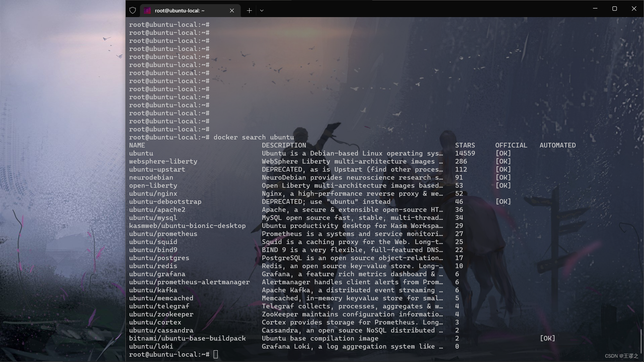This screenshot has width=644, height=362.
Task: Minimize the terminal window
Action: point(595,9)
